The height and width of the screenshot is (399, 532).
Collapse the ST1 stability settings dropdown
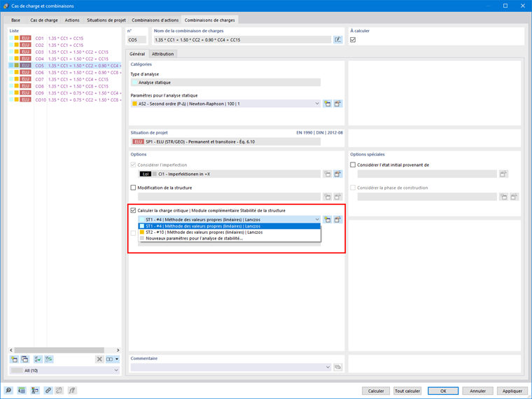click(317, 220)
